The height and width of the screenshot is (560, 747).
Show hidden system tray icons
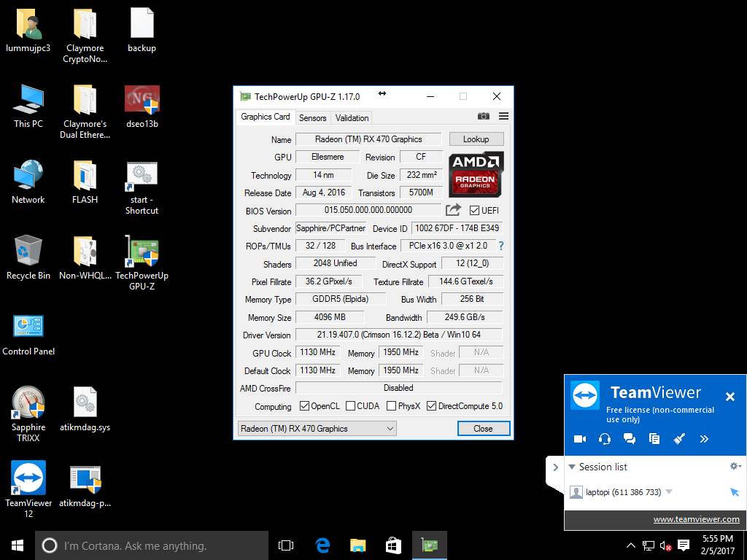[630, 545]
